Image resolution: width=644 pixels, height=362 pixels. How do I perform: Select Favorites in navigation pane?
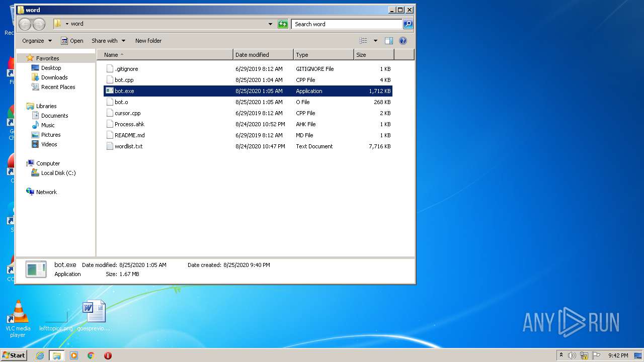47,58
